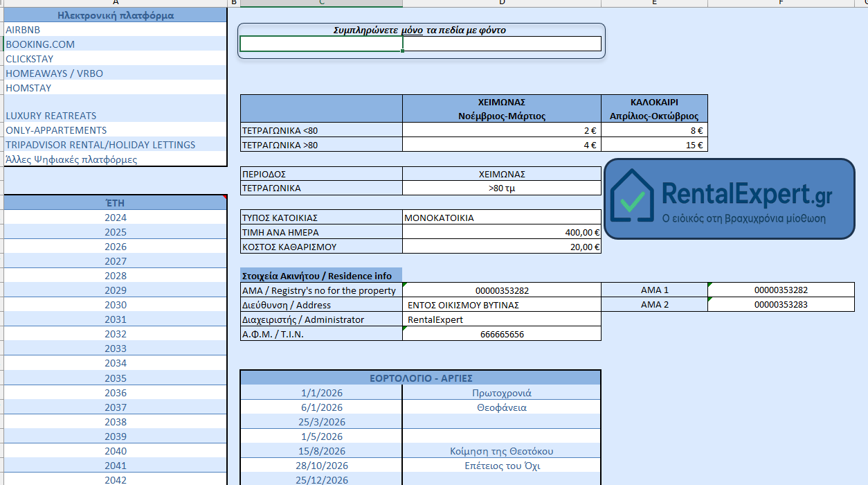The width and height of the screenshot is (868, 485).
Task: Click the Στοιχεία Ακινήτου / Residence info heading
Action: point(321,276)
